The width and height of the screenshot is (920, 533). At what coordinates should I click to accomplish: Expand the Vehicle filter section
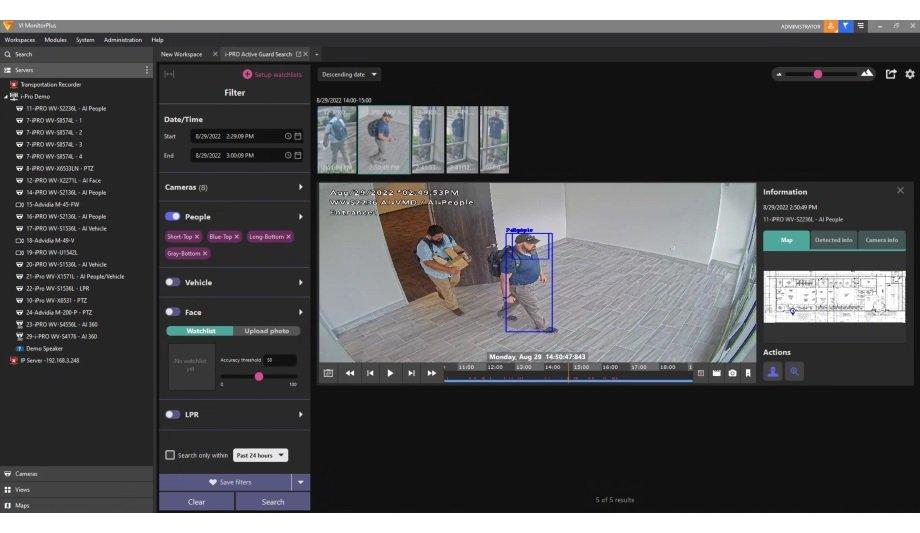click(300, 282)
